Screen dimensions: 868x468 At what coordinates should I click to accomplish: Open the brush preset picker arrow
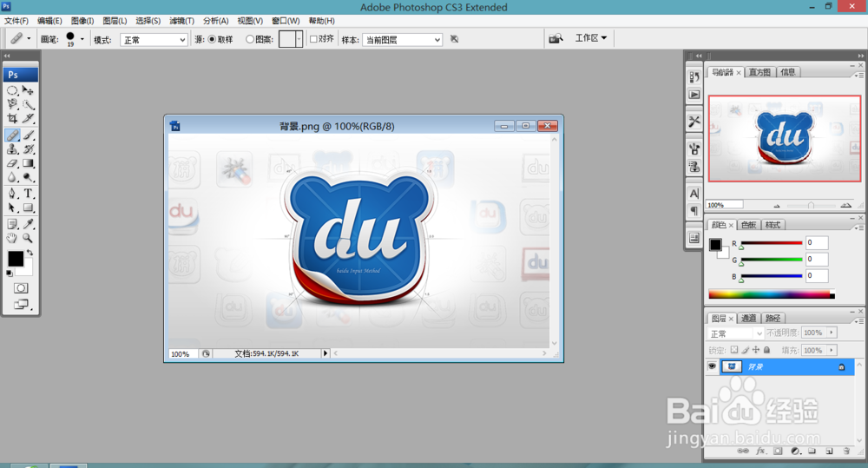82,39
